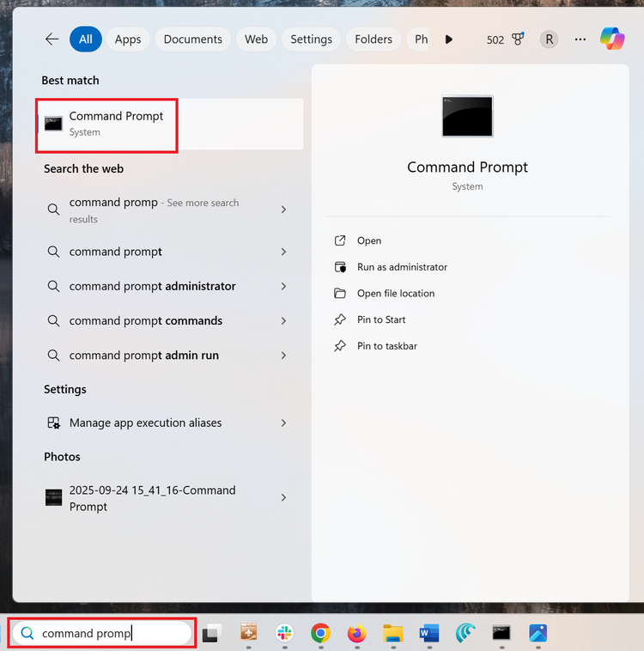
Task: Open the Photos app from the taskbar
Action: (538, 633)
